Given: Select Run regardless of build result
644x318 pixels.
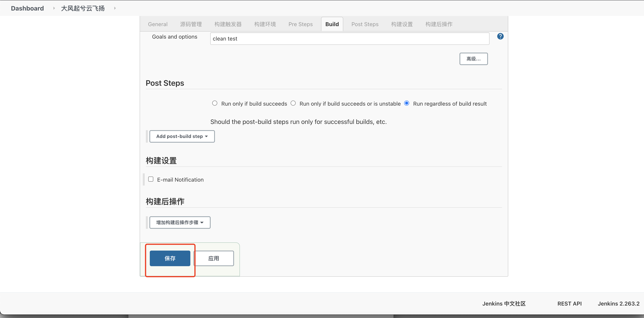Looking at the screenshot, I should [406, 103].
